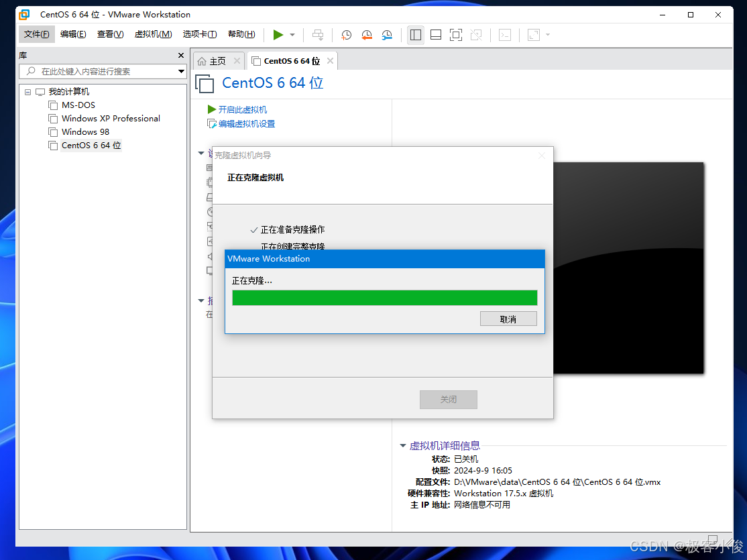Click the CentOS 6 64 位 heading VM icon
This screenshot has width=747, height=560.
pyautogui.click(x=205, y=84)
